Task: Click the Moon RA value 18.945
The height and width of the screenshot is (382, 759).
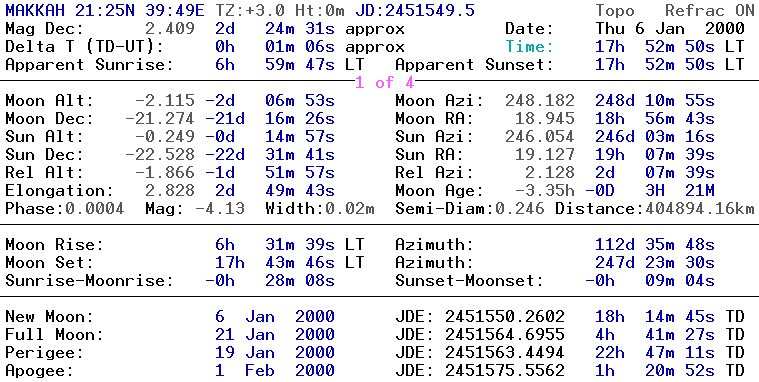Action: (x=545, y=119)
